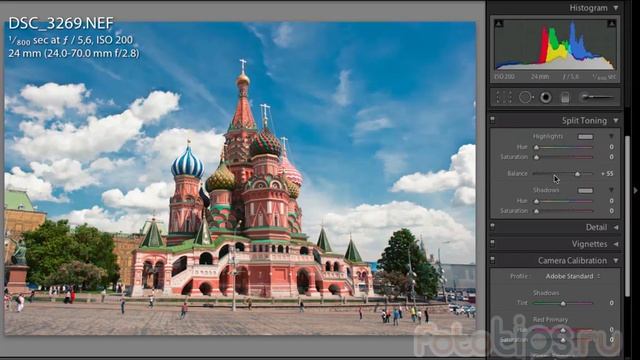Image resolution: width=640 pixels, height=360 pixels.
Task: Click the Shadows Hue slider in Split Toning
Action: pyautogui.click(x=564, y=201)
